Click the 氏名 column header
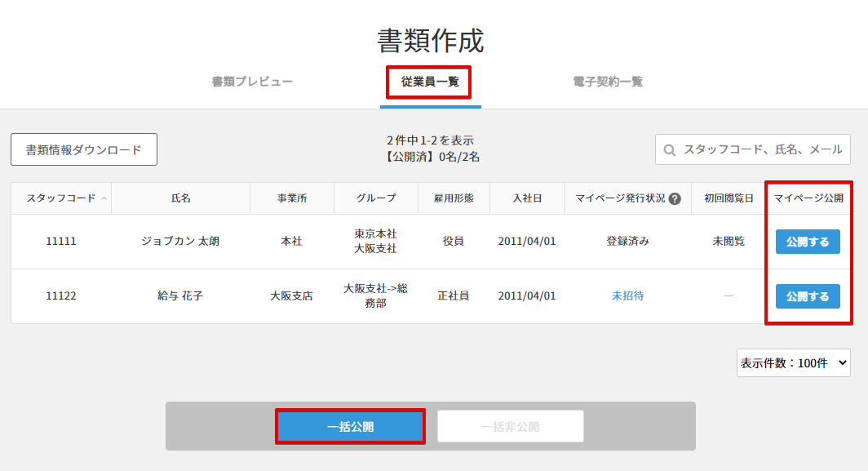The height and width of the screenshot is (471, 868). 180,198
